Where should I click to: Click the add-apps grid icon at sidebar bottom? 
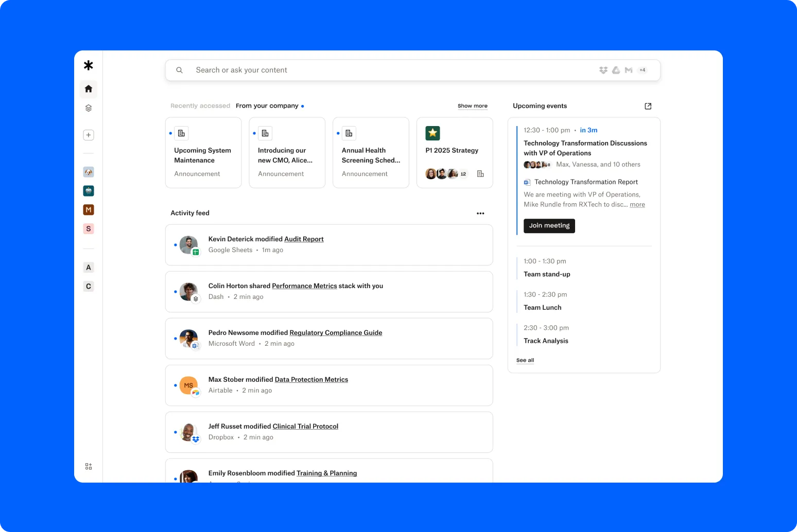coord(89,466)
